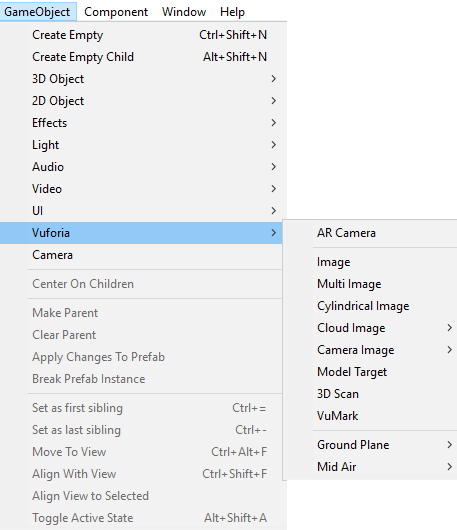Add a Vuforia AR Camera
This screenshot has height=530, width=457.
(370, 233)
